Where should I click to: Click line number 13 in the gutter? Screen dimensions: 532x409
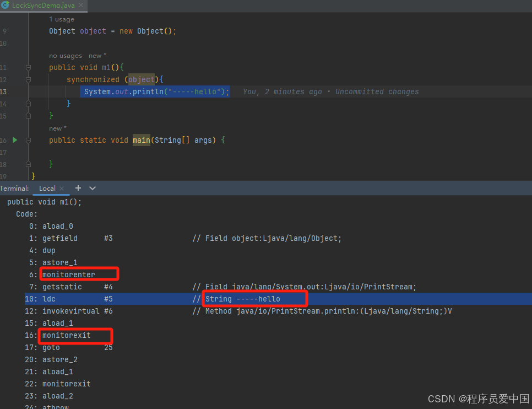tap(3, 92)
